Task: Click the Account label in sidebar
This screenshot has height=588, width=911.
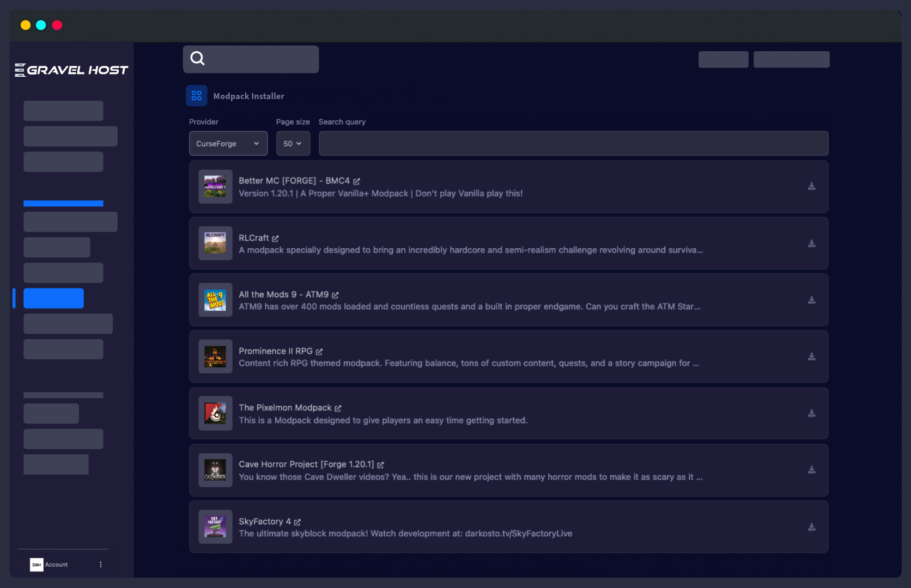Action: tap(56, 565)
